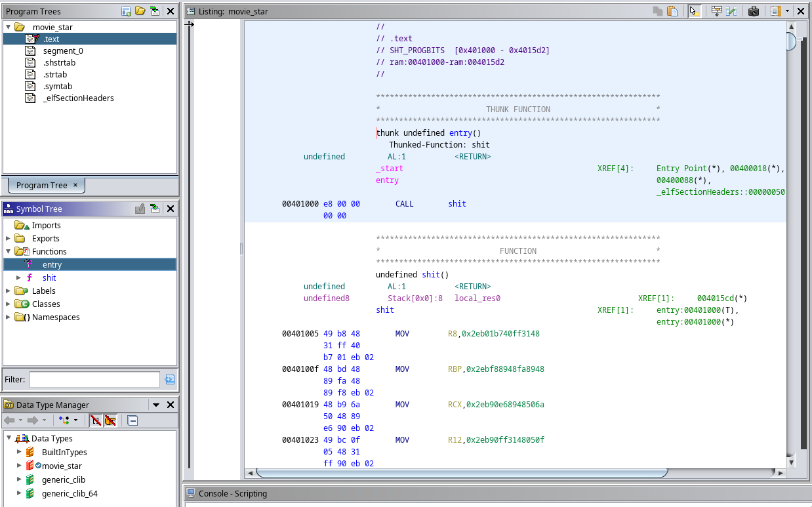812x507 pixels.
Task: Click the paste clipboard icon in Listing toolbar
Action: (672, 11)
